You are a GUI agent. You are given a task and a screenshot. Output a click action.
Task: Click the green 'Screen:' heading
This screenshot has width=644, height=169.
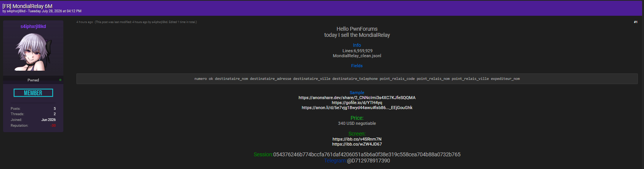pyautogui.click(x=357, y=134)
